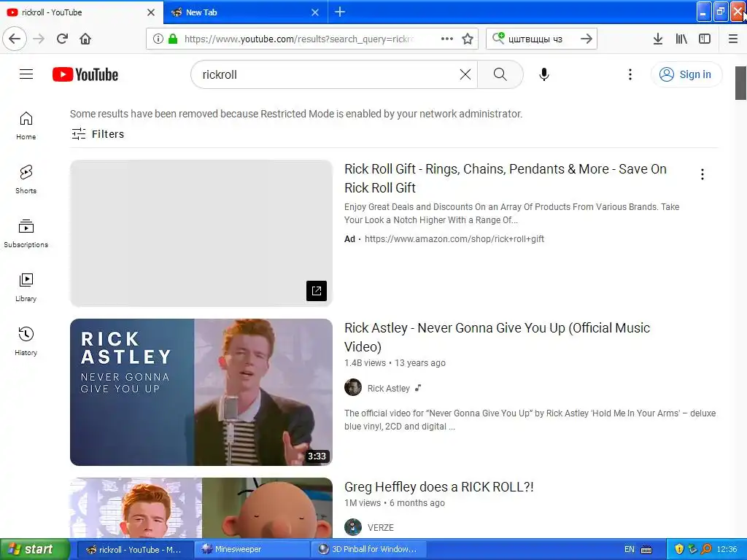Open the Filters options
Screen dimensions: 747x560
98,134
